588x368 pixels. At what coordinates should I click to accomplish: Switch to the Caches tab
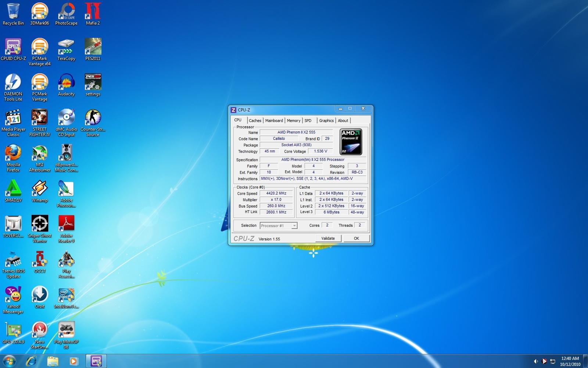[255, 121]
